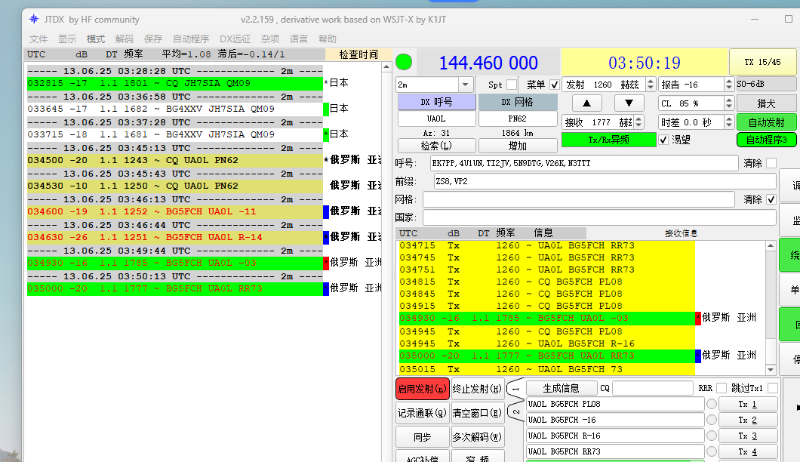Enable the 跳过Tx1 checkbox

(772, 388)
